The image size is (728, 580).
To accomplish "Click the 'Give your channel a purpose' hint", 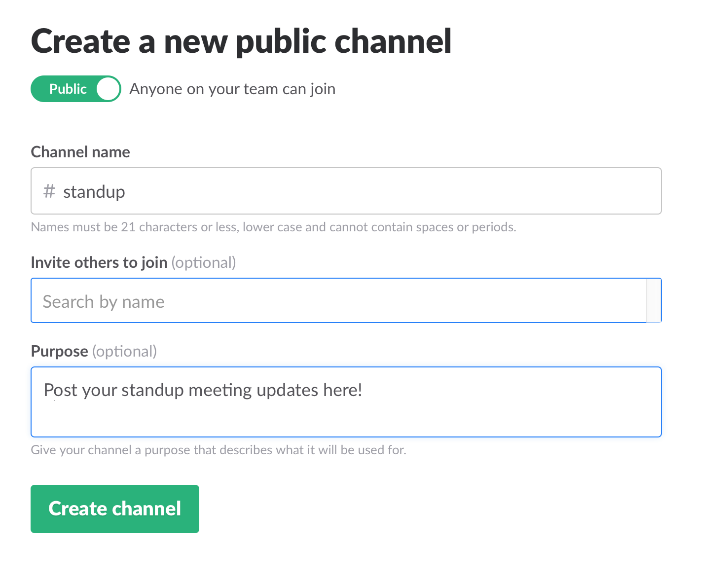I will pyautogui.click(x=218, y=450).
